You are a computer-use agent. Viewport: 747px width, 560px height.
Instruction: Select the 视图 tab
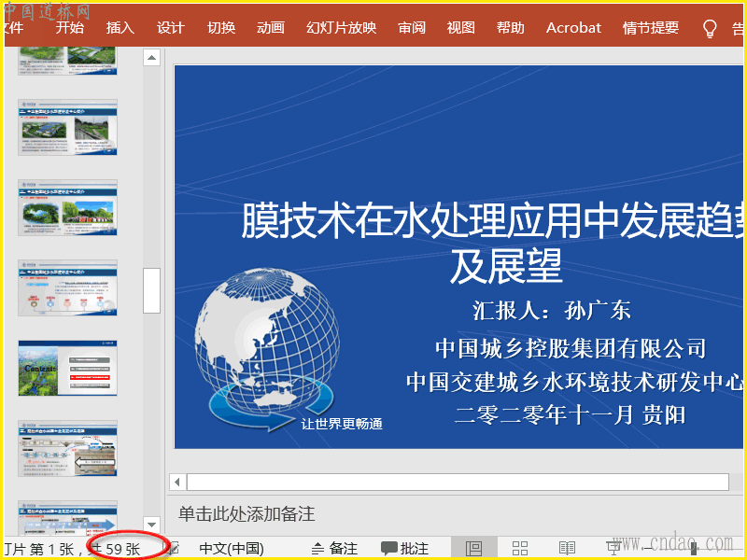[460, 28]
